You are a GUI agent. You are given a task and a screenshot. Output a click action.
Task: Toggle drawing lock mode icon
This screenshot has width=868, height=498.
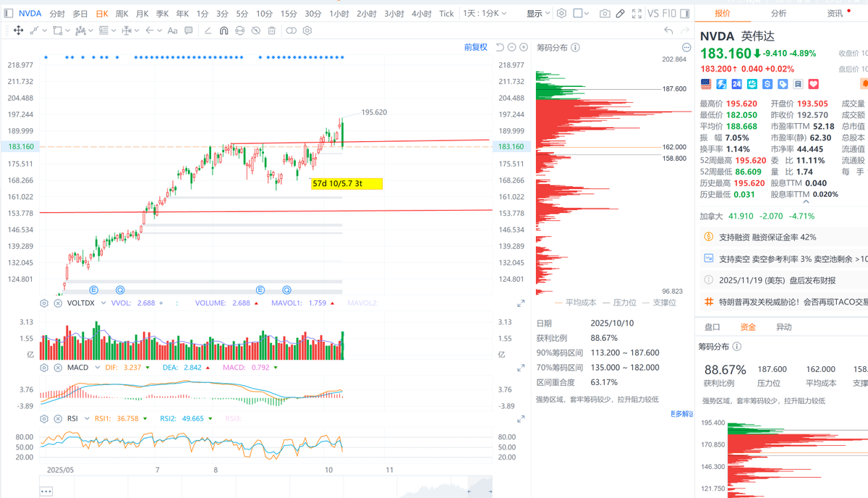point(240,30)
